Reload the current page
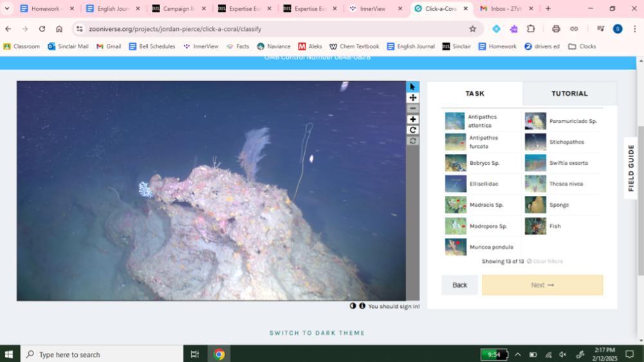Image resolution: width=644 pixels, height=362 pixels. click(42, 29)
